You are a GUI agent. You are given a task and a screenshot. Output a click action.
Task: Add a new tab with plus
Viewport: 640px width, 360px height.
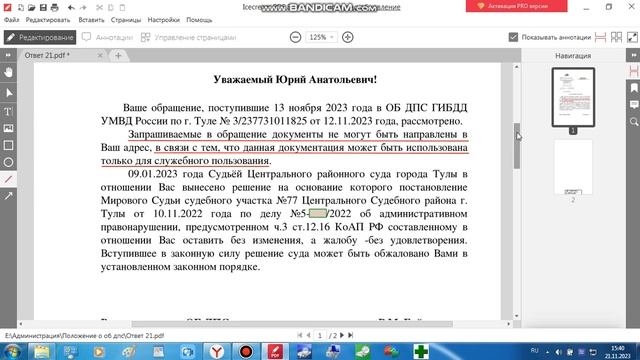(x=118, y=56)
